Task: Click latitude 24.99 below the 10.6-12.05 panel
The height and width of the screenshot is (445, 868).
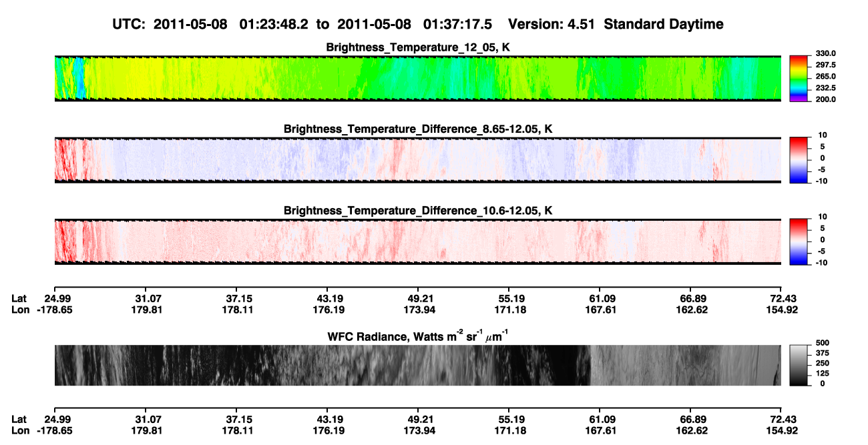Action: point(57,298)
